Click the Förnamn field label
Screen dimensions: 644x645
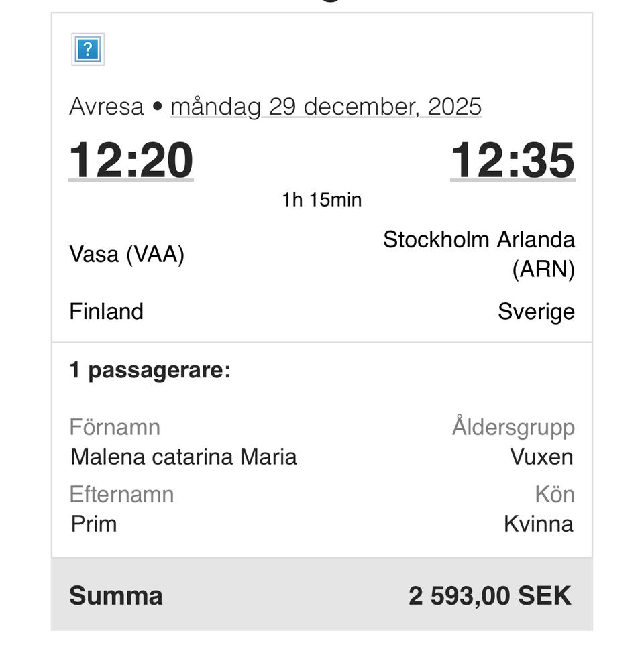click(115, 428)
